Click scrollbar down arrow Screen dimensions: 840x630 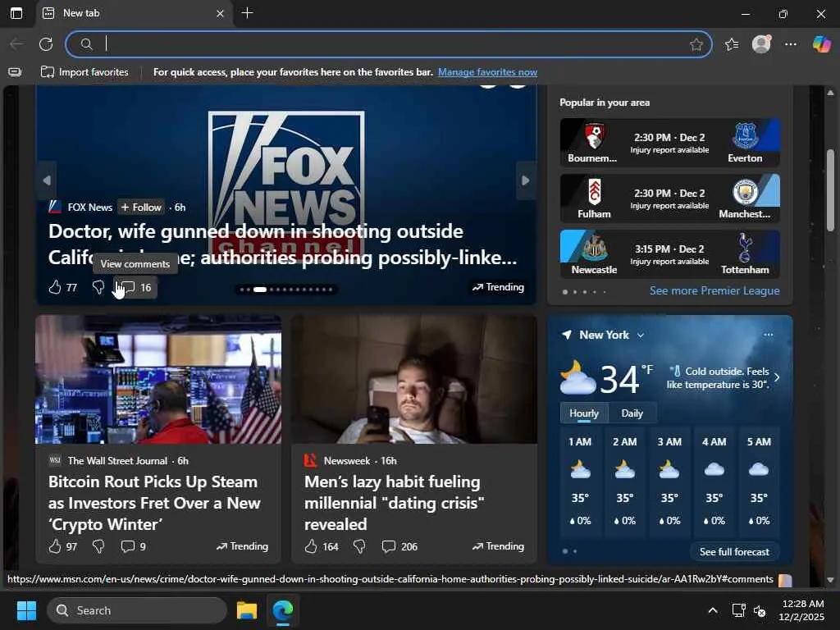pyautogui.click(x=830, y=580)
